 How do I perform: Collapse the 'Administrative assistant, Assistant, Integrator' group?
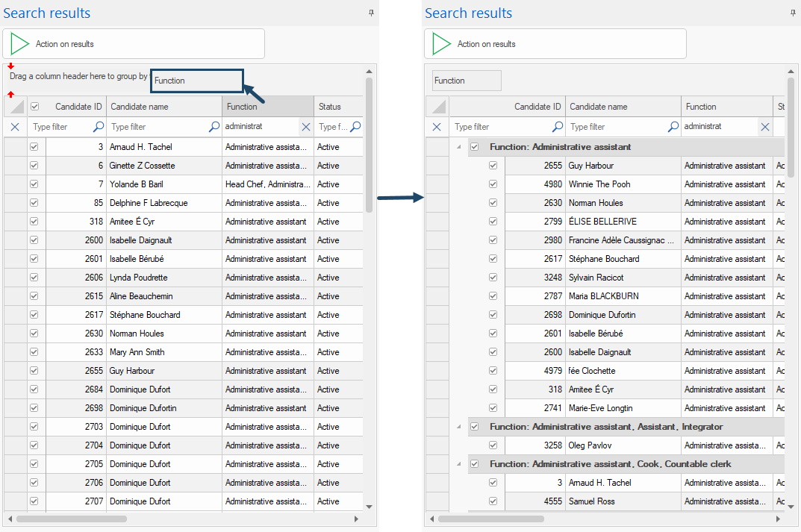pos(459,427)
